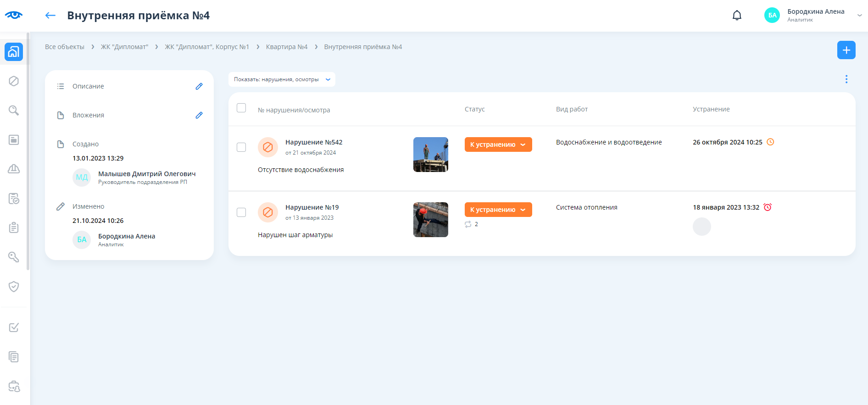868x405 pixels.
Task: Open the notifications bell
Action: pos(737,16)
